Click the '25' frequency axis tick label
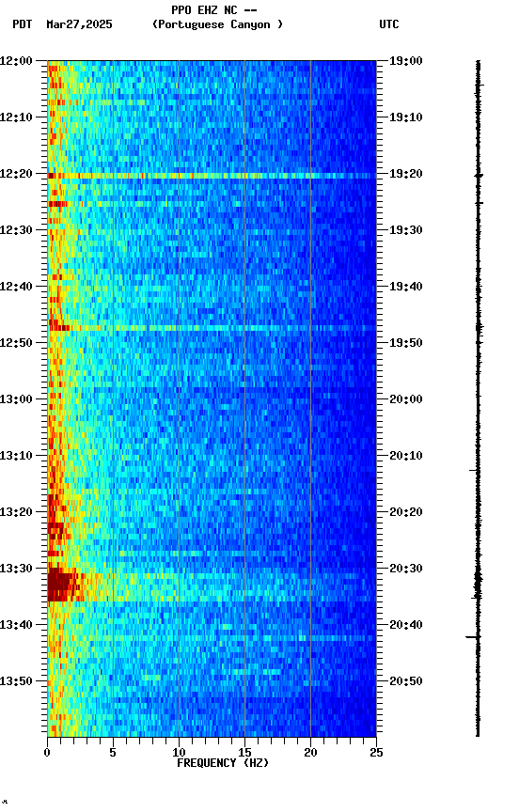The height and width of the screenshot is (812, 519). [x=377, y=753]
